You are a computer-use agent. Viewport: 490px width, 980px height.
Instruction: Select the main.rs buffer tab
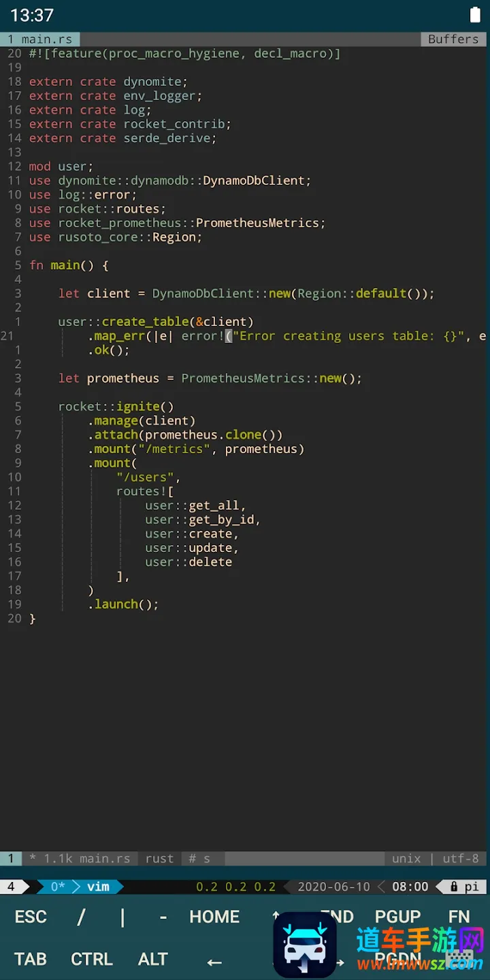click(40, 39)
